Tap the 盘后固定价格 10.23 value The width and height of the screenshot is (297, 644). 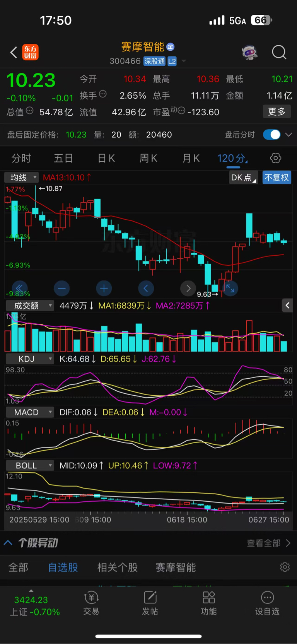click(76, 135)
